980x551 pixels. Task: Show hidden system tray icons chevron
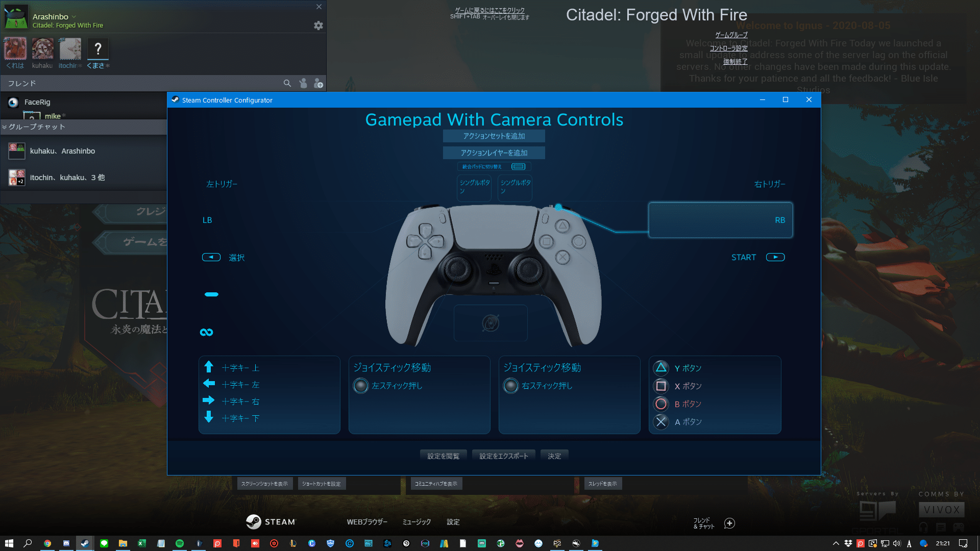(836, 543)
